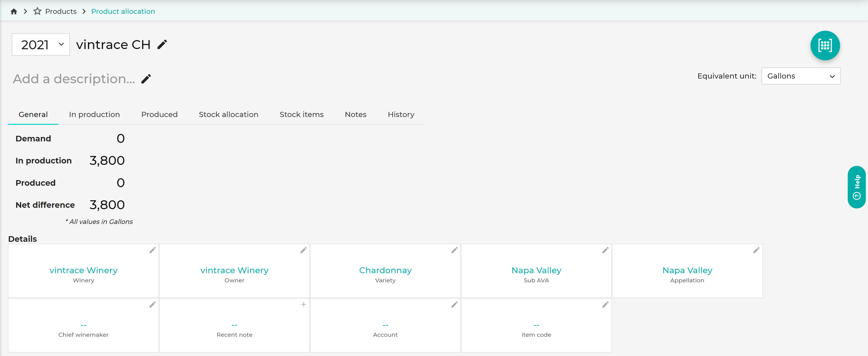Add a Recent note with plus icon
The width and height of the screenshot is (868, 356).
point(303,304)
